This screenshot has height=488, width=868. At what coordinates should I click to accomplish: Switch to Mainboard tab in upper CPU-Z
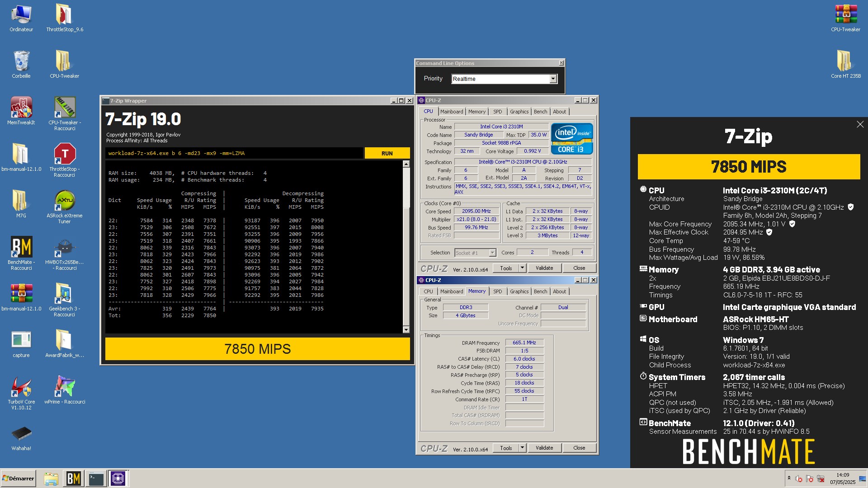tap(452, 112)
